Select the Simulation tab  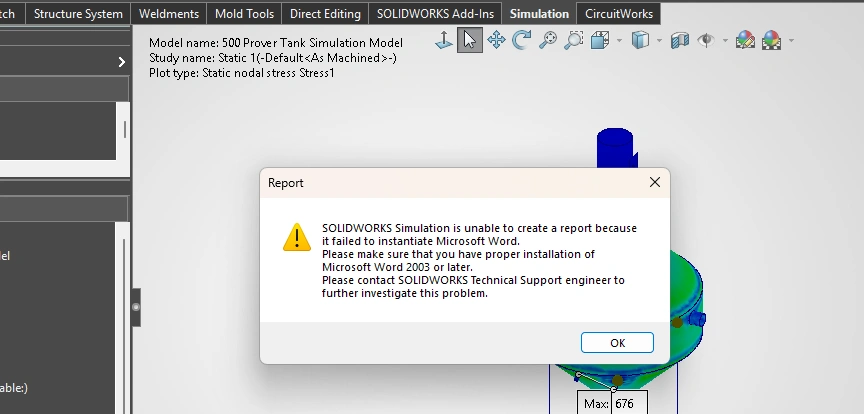(539, 14)
